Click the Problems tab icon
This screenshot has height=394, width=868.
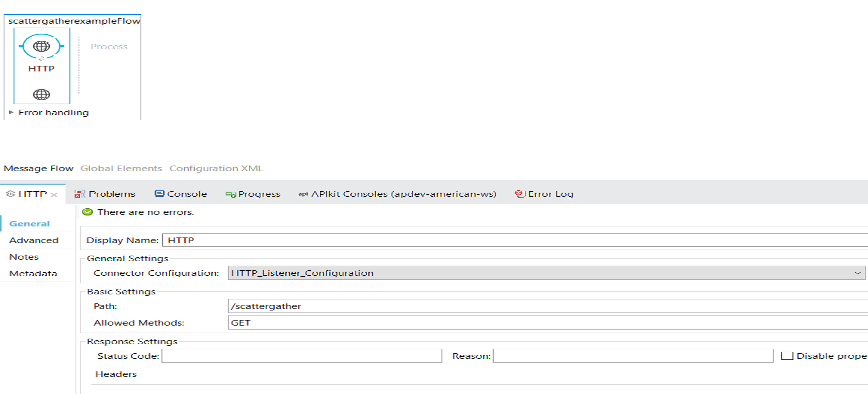[80, 194]
